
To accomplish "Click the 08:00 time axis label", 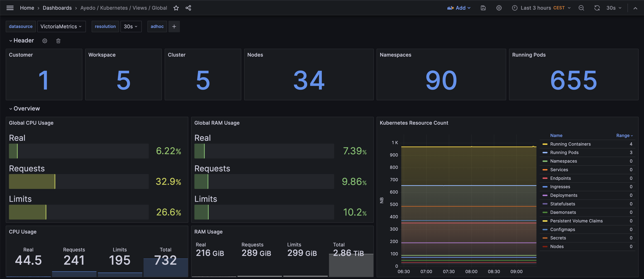I will tap(471, 271).
